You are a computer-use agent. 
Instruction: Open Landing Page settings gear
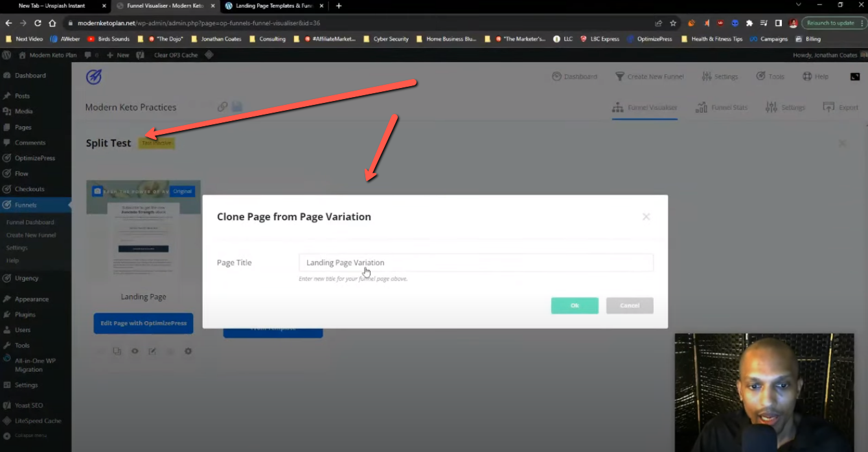click(188, 350)
